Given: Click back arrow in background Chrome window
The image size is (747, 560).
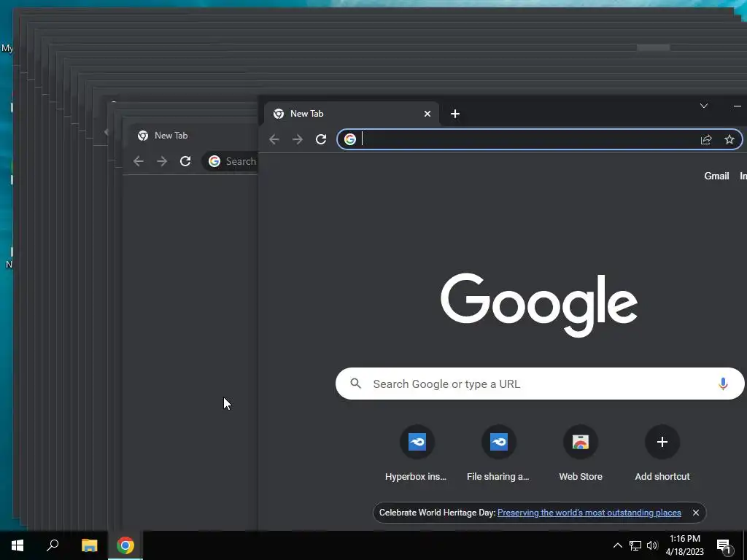Looking at the screenshot, I should click(x=139, y=161).
